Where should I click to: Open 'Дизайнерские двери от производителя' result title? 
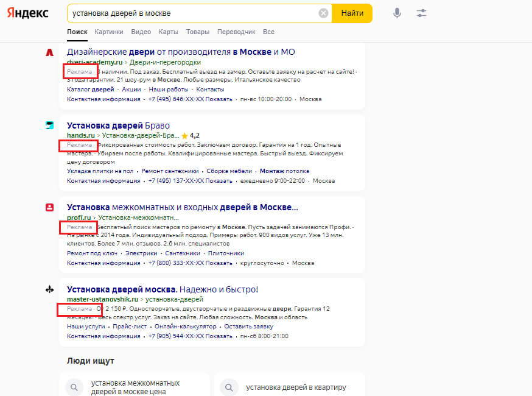[181, 52]
